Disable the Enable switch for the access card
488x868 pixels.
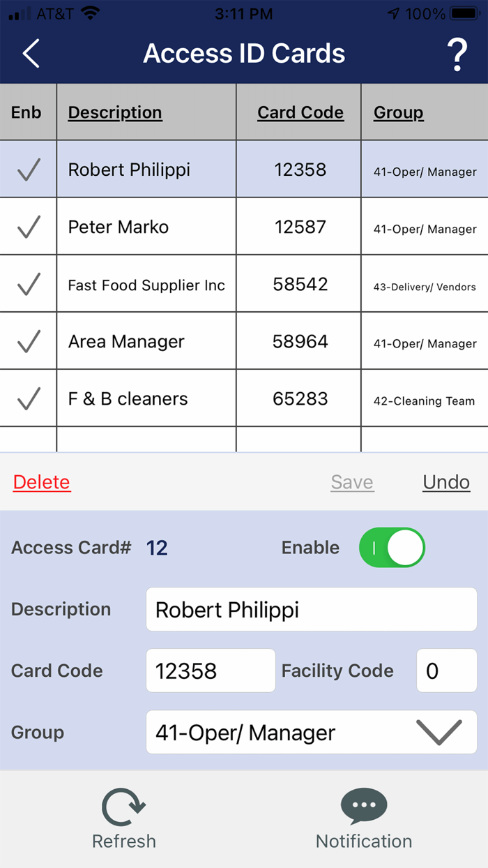(x=392, y=548)
